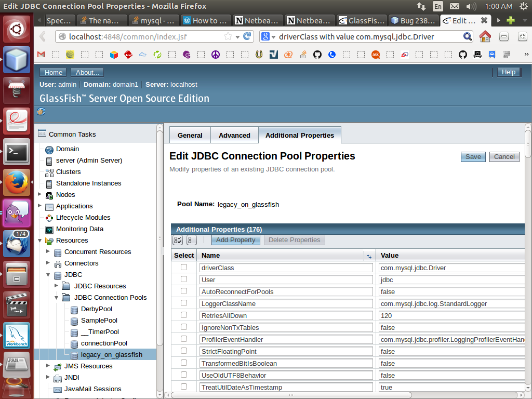The height and width of the screenshot is (399, 532).
Task: Switch to the Bug 238... browser tab
Action: click(x=414, y=20)
